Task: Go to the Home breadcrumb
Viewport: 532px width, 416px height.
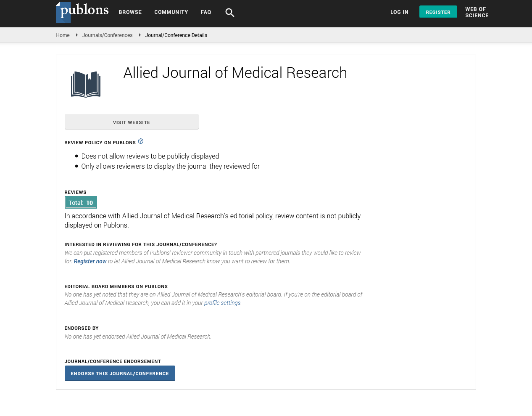Action: tap(63, 35)
